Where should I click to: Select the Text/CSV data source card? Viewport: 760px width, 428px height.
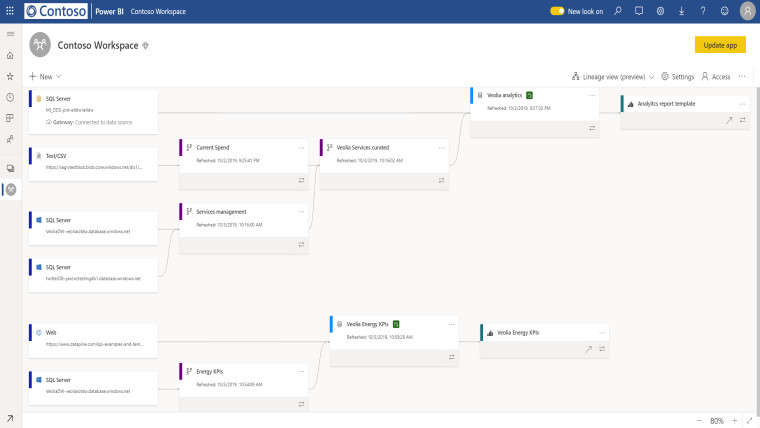pyautogui.click(x=93, y=164)
